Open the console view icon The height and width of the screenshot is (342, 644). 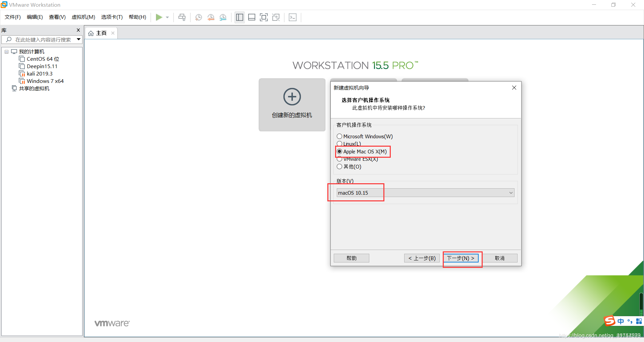point(292,17)
